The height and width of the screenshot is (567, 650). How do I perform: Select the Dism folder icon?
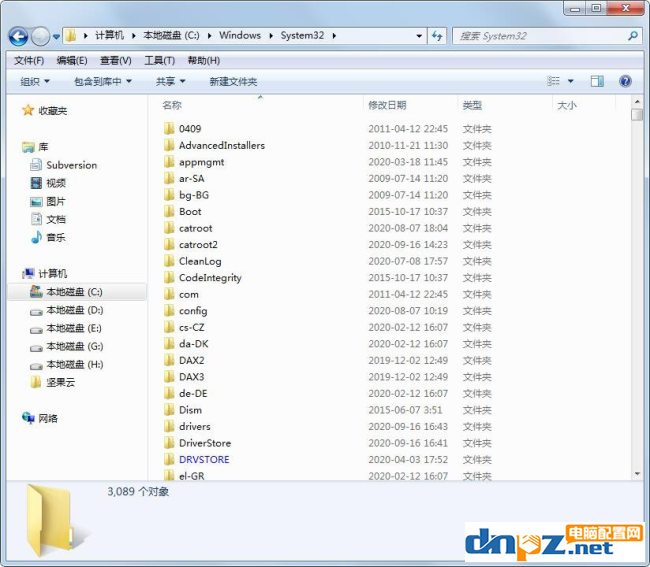point(169,410)
